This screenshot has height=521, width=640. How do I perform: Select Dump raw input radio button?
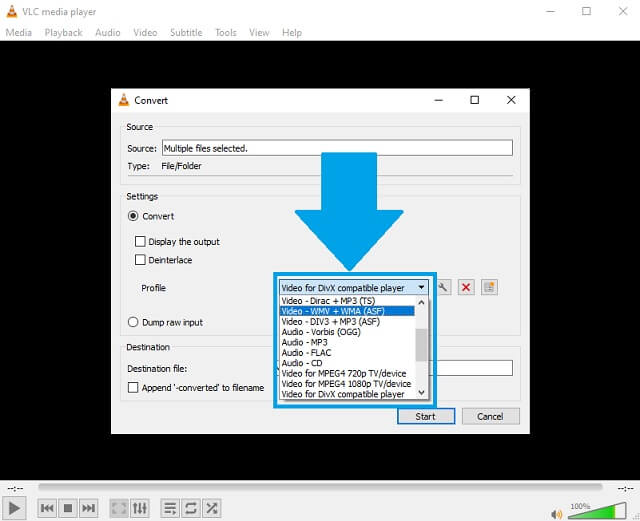click(133, 322)
